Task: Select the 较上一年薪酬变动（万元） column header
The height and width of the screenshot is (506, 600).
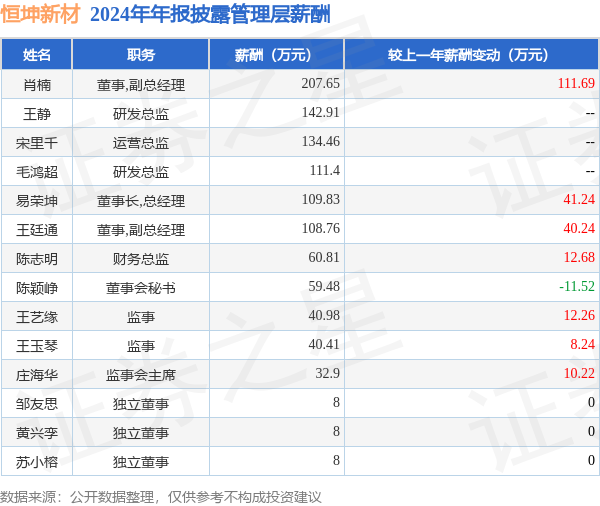Action: click(471, 55)
